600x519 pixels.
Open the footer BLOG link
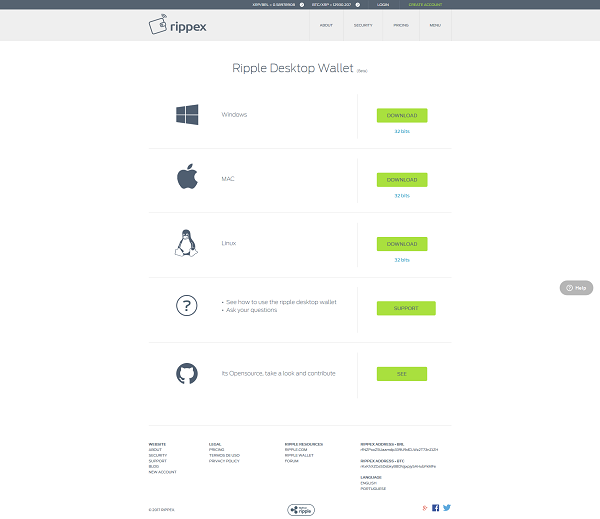(153, 467)
